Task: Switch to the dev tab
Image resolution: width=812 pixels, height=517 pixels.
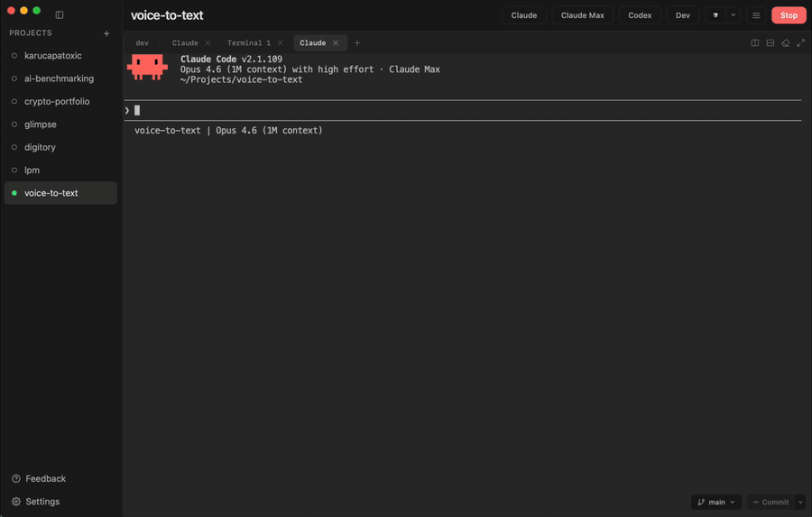Action: pyautogui.click(x=143, y=43)
